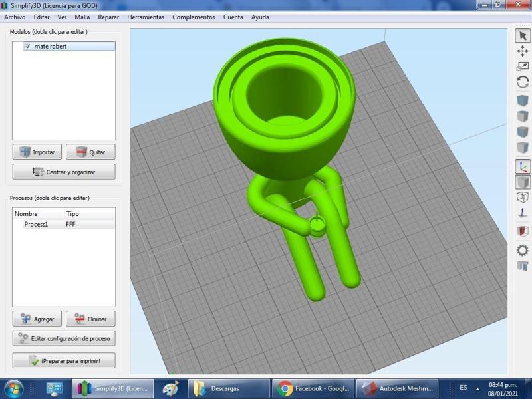The width and height of the screenshot is (532, 399).
Task: Click the Simplify3D taskbar button
Action: (112, 388)
